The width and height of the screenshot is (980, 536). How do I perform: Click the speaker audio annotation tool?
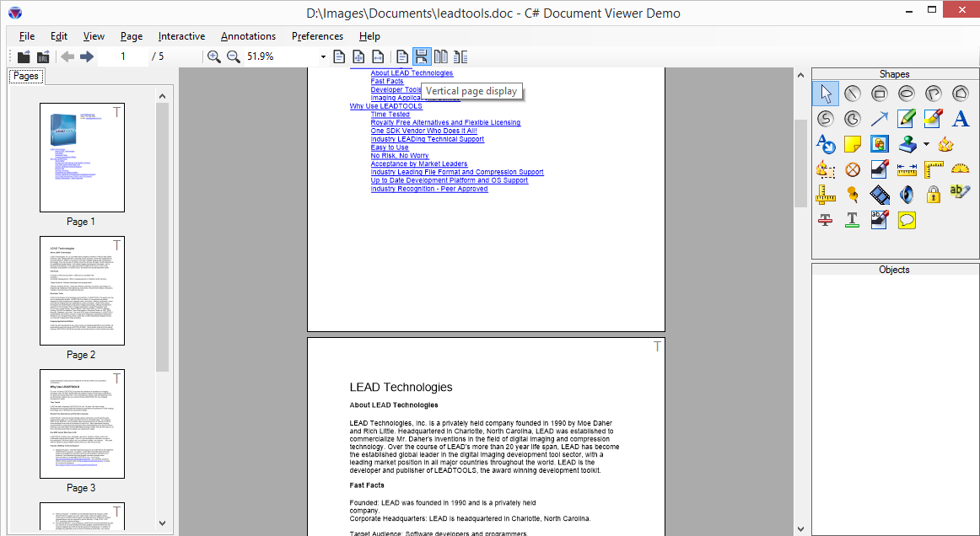pos(907,195)
